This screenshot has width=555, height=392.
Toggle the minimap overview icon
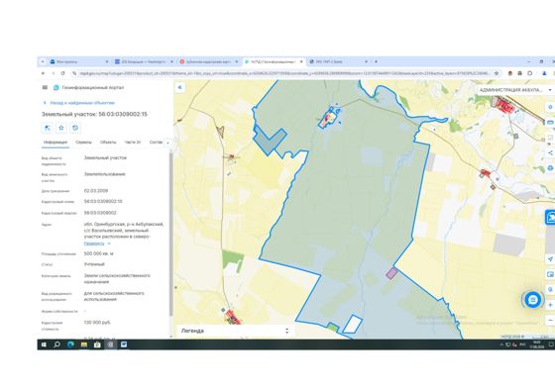click(550, 274)
